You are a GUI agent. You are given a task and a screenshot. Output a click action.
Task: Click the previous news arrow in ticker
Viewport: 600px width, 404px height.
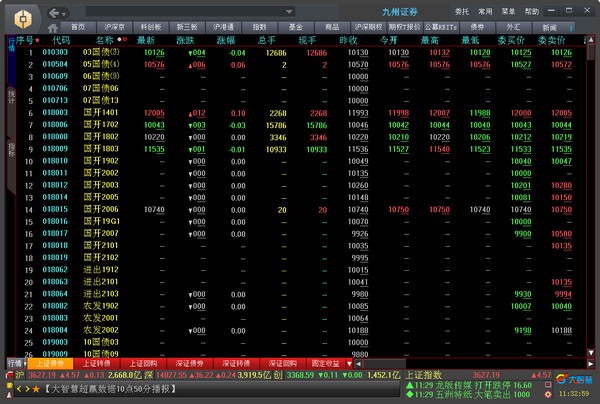click(x=19, y=389)
